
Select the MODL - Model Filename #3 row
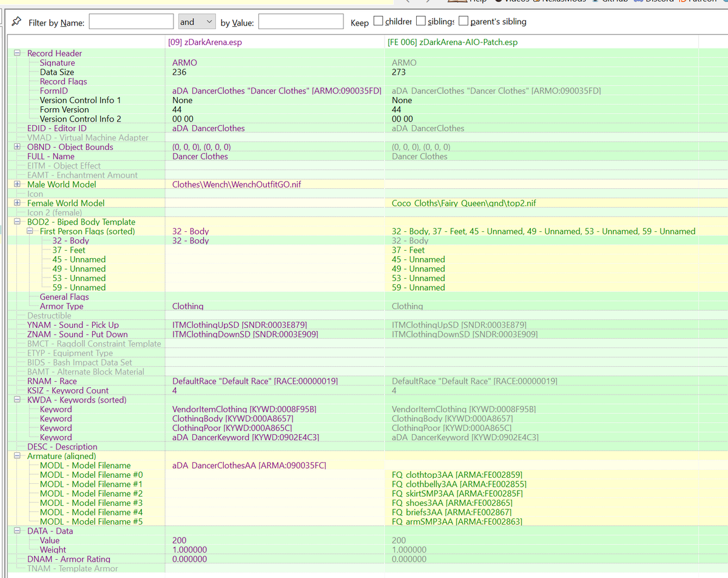(x=92, y=503)
